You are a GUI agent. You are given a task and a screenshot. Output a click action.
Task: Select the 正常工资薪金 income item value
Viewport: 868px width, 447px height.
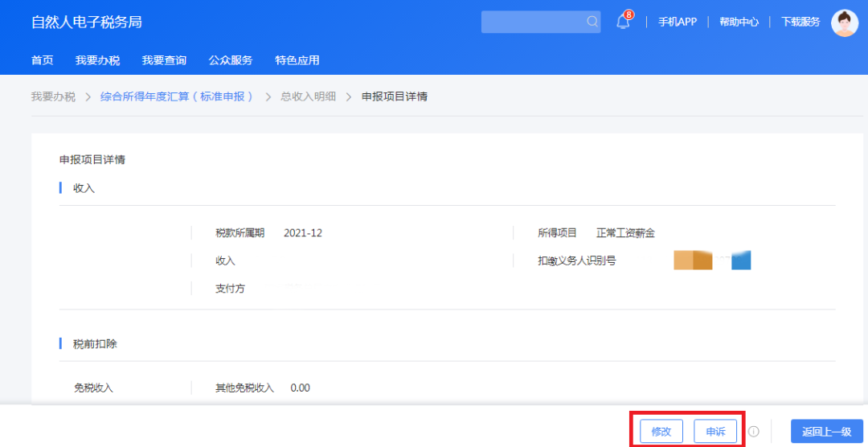625,233
